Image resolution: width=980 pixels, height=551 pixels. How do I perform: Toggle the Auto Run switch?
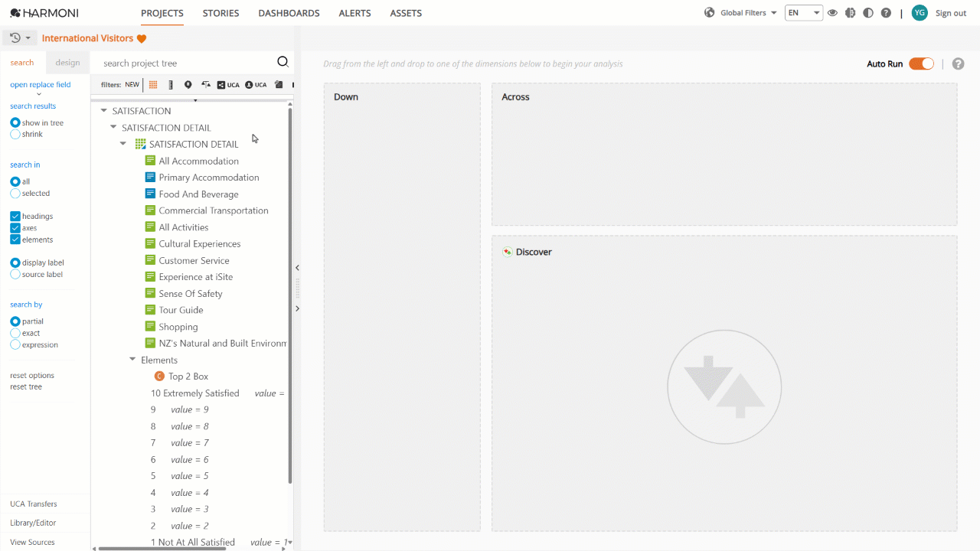coord(921,64)
